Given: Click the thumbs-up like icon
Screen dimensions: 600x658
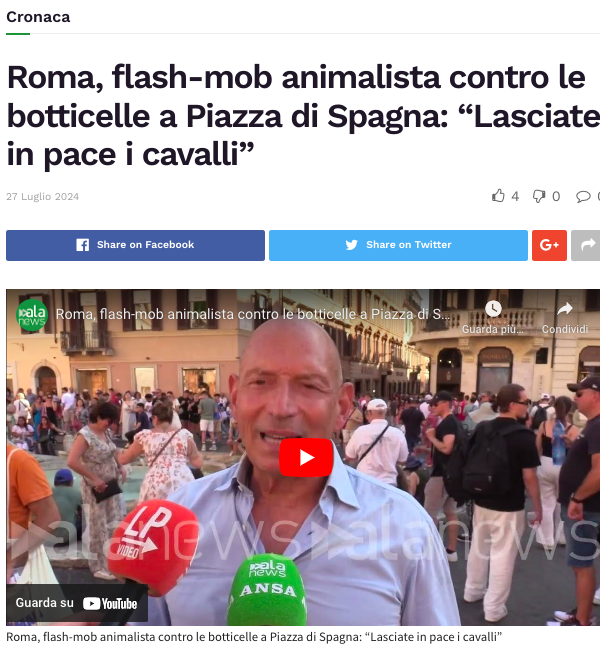Looking at the screenshot, I should (498, 196).
